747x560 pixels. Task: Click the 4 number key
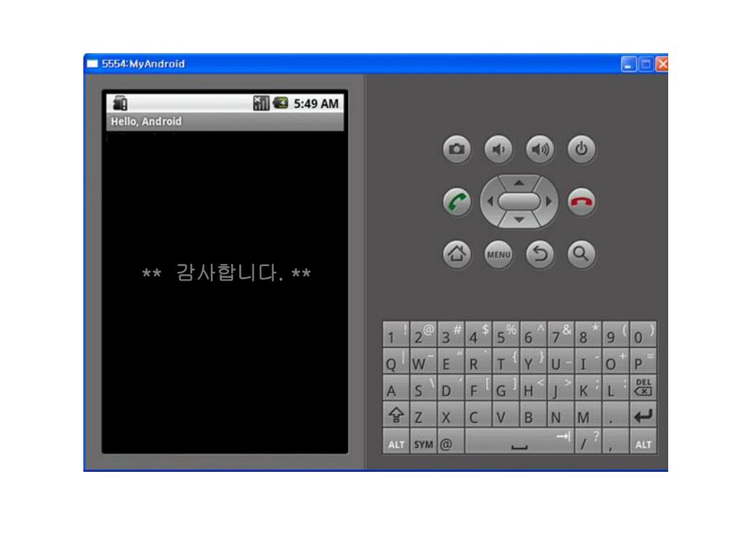click(479, 334)
